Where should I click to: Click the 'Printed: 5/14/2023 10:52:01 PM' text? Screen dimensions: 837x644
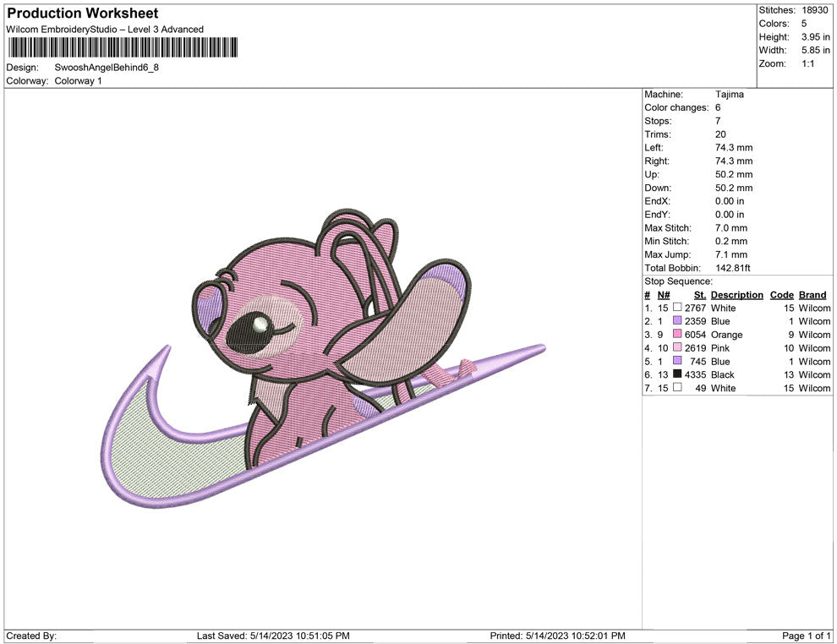558,636
